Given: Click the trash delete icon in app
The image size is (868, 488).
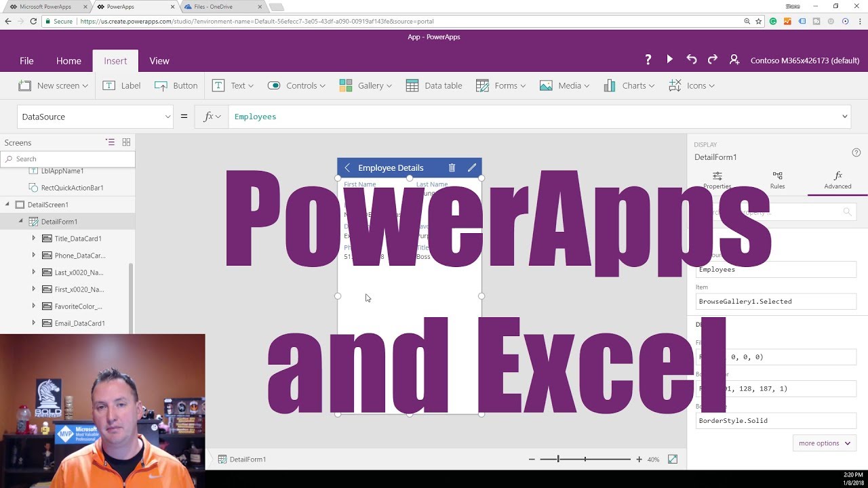Looking at the screenshot, I should [452, 167].
